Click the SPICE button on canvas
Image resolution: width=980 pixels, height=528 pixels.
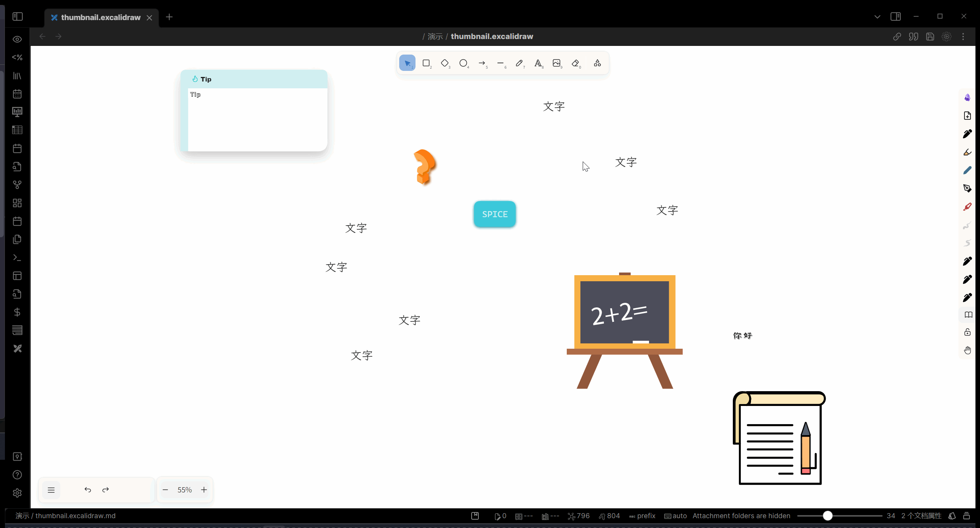(495, 214)
